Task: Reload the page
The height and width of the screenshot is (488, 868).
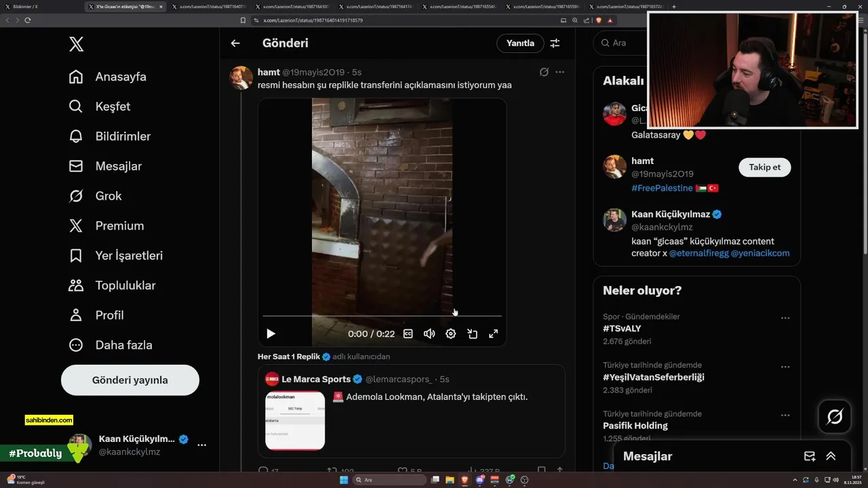Action: pos(27,20)
